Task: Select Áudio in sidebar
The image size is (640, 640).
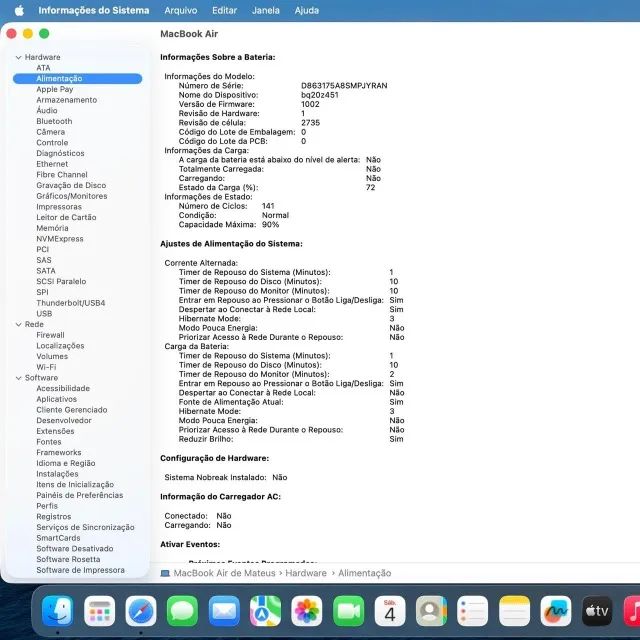Action: tap(47, 111)
